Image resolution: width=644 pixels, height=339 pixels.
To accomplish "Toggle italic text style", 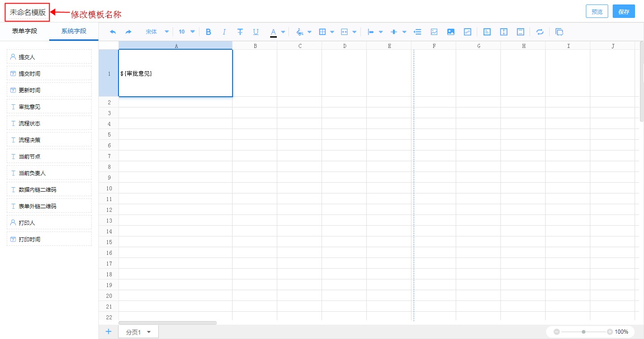I will click(224, 32).
